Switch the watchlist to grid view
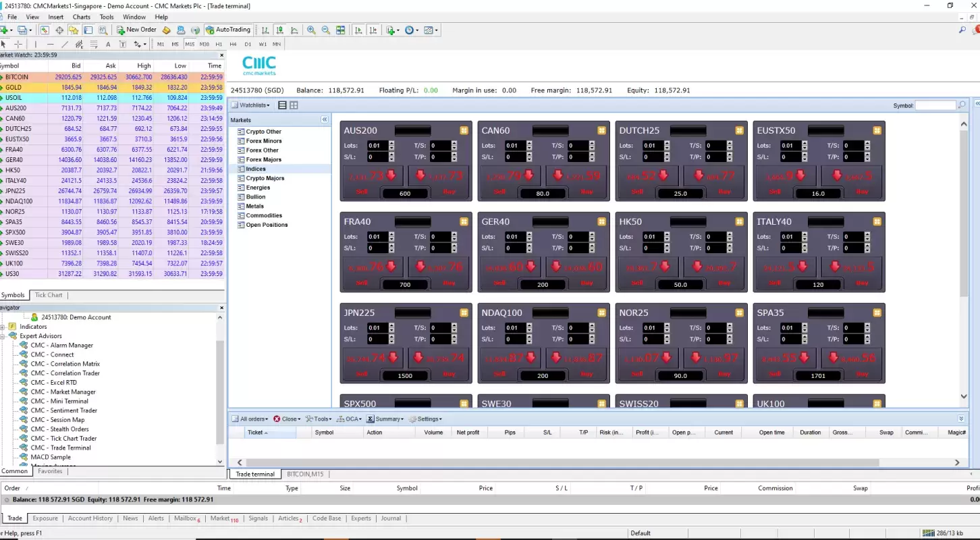Image resolution: width=980 pixels, height=540 pixels. (294, 105)
